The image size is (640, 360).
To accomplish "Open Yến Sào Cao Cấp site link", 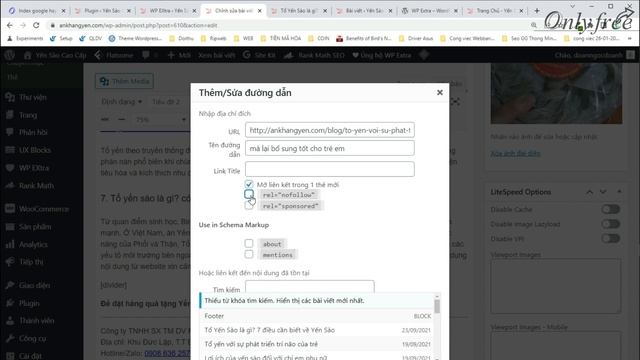I will click(55, 55).
